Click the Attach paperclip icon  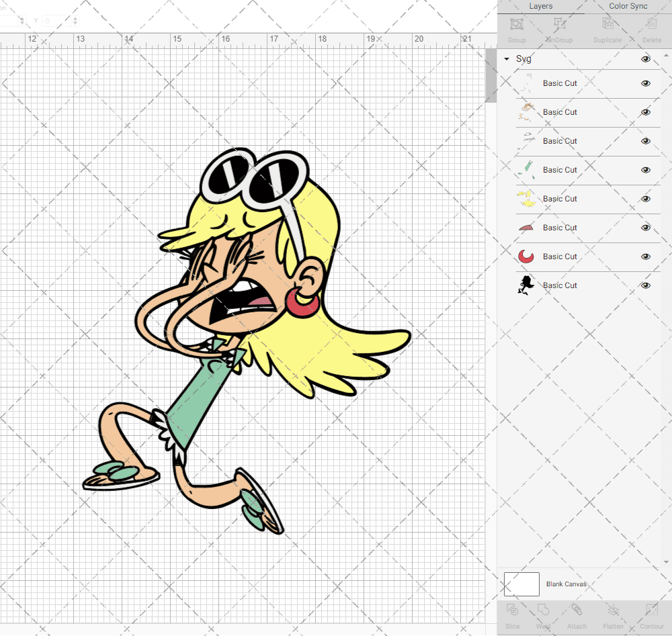pos(577,610)
